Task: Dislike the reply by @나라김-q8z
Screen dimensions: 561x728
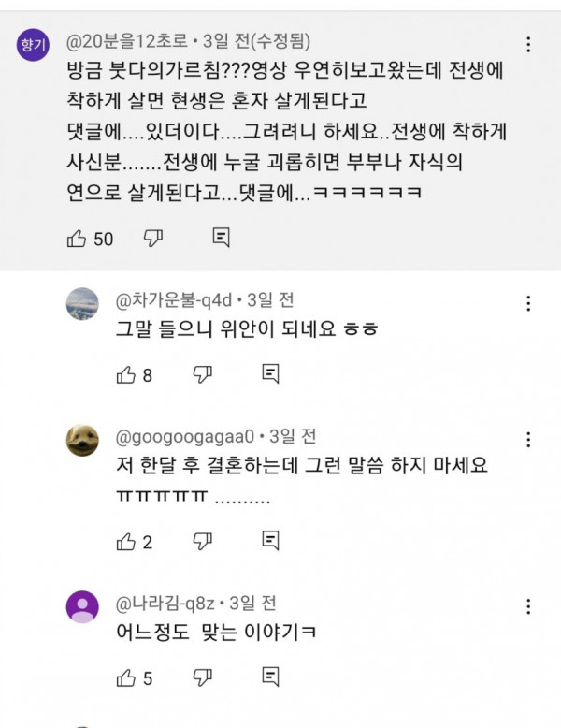Action: (202, 677)
